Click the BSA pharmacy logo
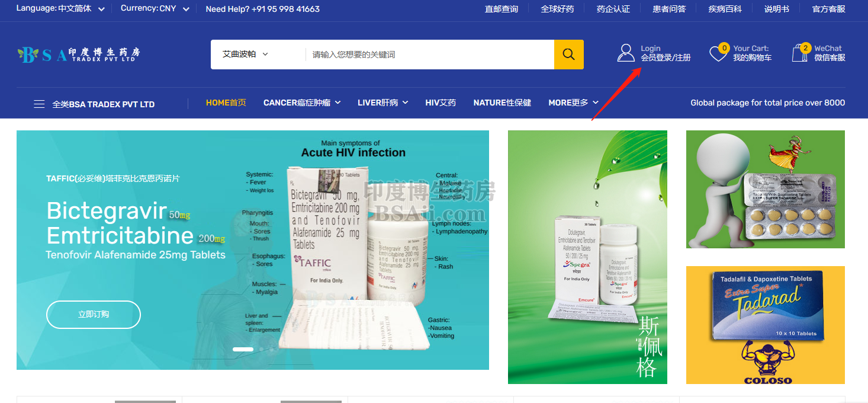 [79, 55]
